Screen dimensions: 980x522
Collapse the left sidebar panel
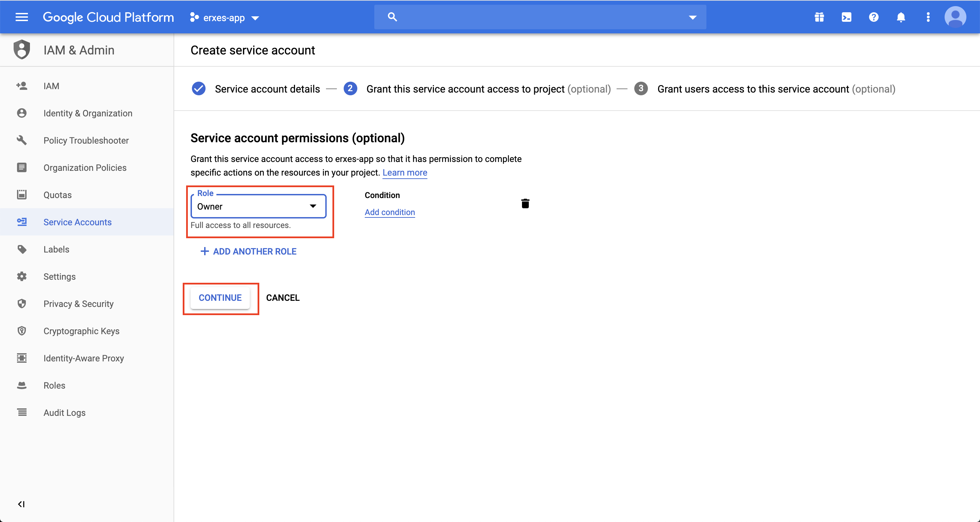[21, 504]
